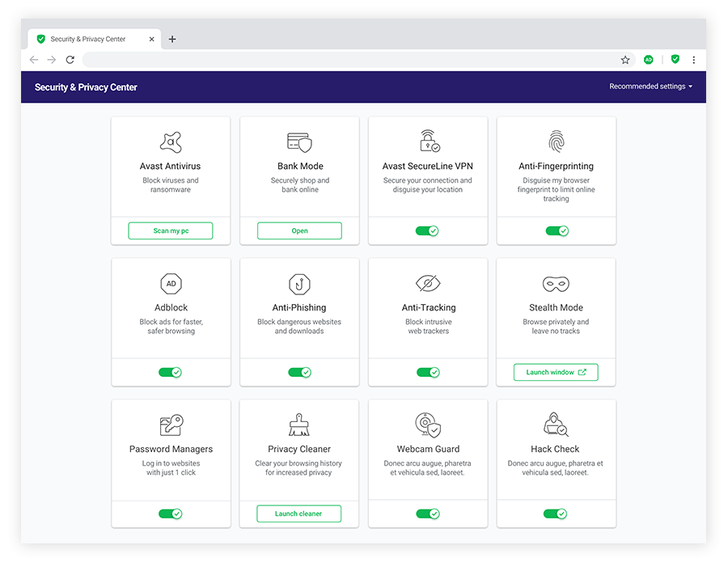Viewport: 728px width, 562px height.
Task: Close the Security & Privacy Center tab
Action: pyautogui.click(x=151, y=40)
